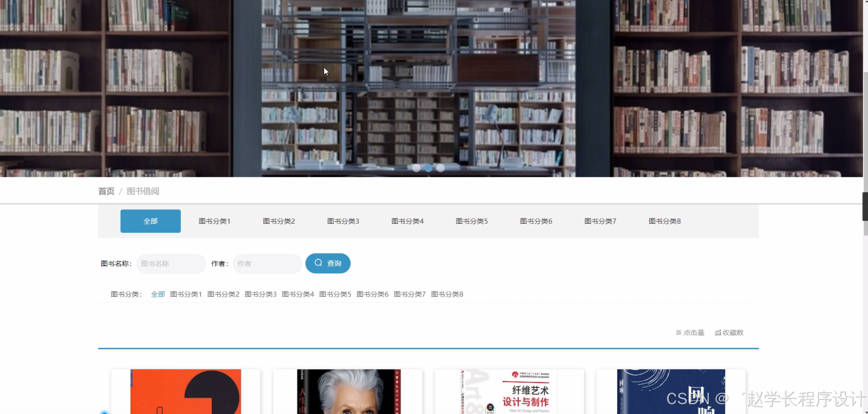Choose 全部 in 图书分类 filter row

158,294
